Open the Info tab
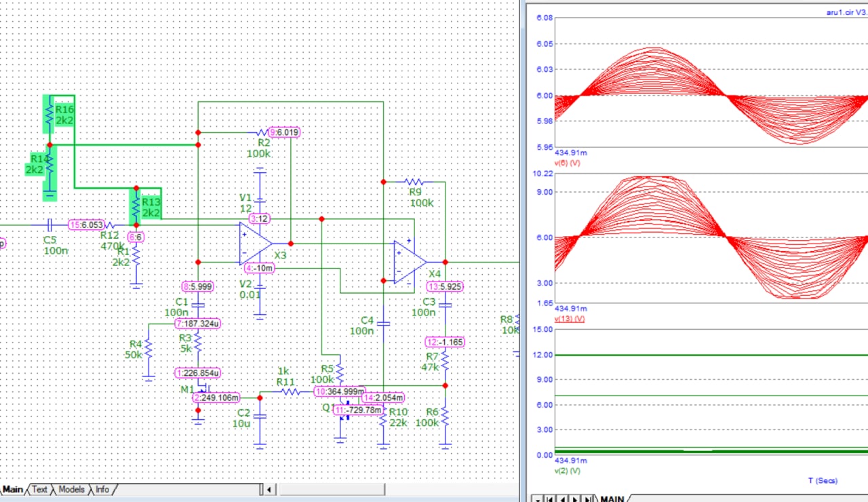The height and width of the screenshot is (502, 868). pos(102,489)
